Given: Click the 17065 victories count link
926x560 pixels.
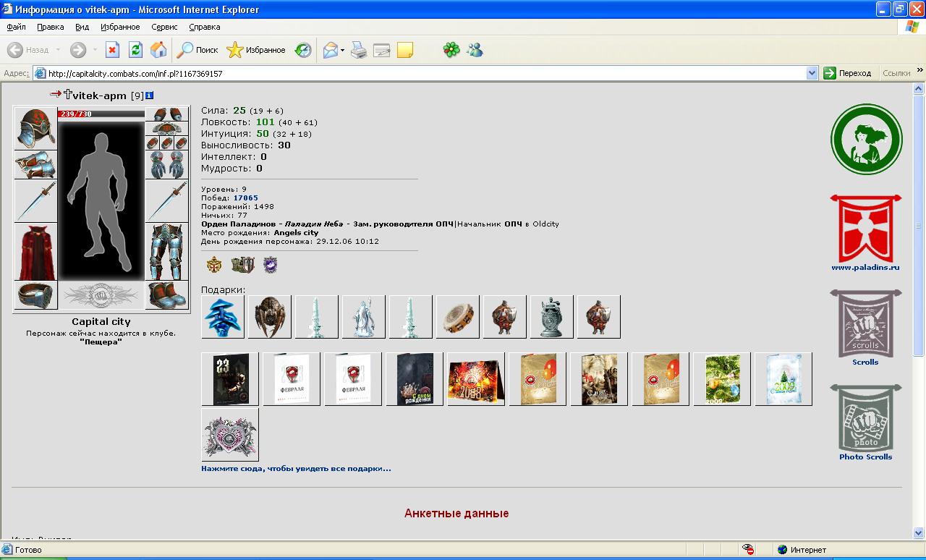Looking at the screenshot, I should [x=245, y=198].
